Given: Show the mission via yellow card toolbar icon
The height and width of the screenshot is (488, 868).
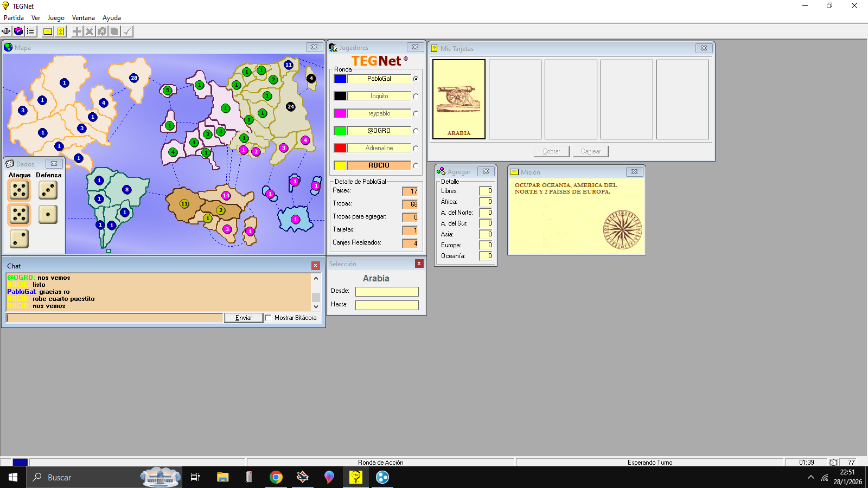Looking at the screenshot, I should pyautogui.click(x=48, y=31).
